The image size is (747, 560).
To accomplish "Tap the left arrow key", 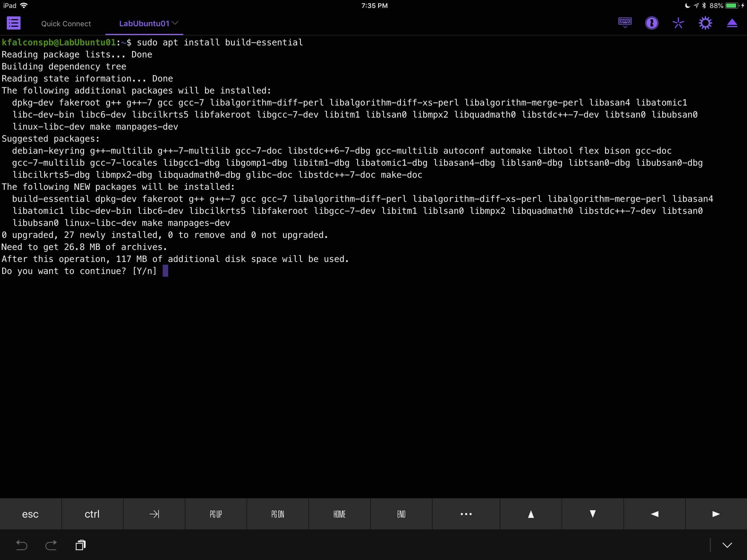I will (655, 514).
